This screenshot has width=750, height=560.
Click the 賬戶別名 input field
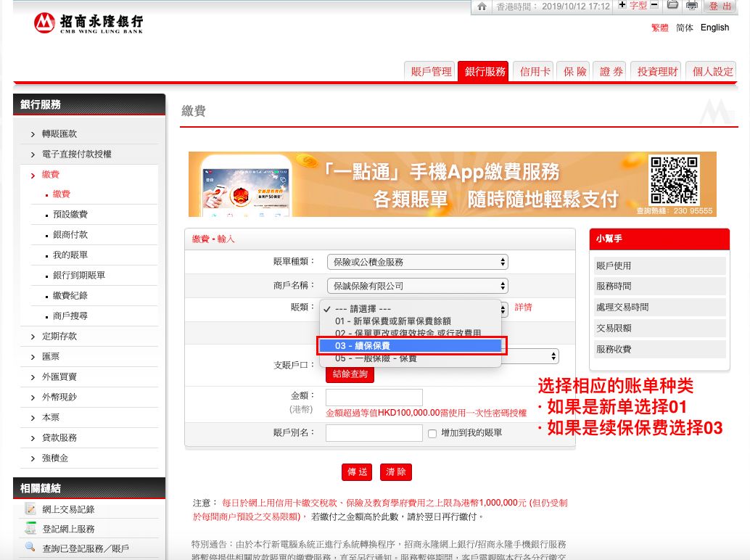point(374,433)
